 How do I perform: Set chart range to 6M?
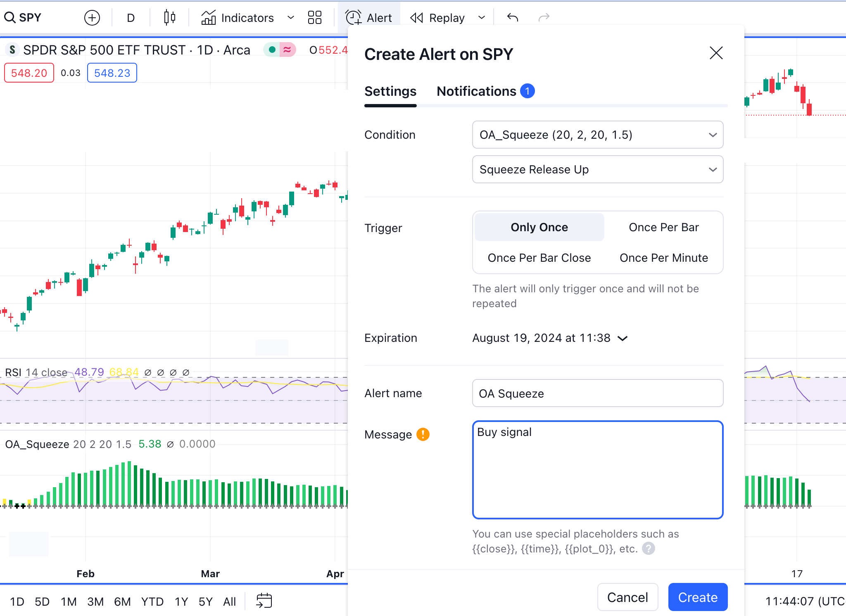point(122,602)
